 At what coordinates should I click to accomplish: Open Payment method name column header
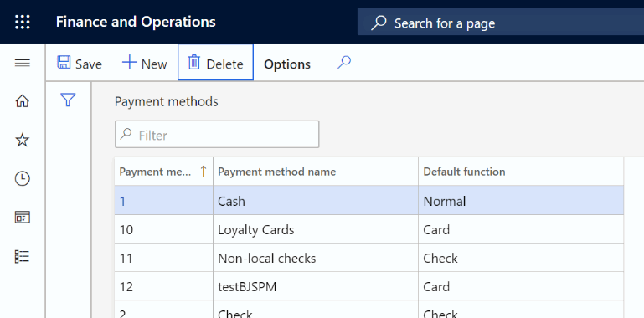click(x=316, y=172)
